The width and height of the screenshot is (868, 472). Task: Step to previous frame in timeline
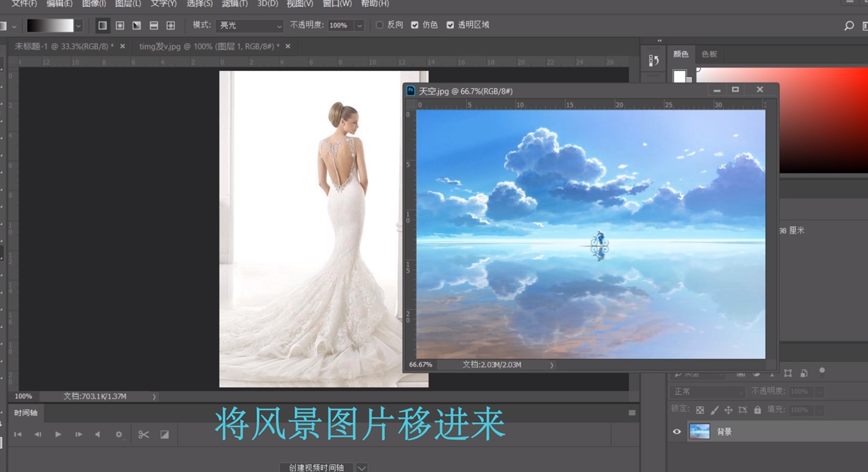click(38, 435)
